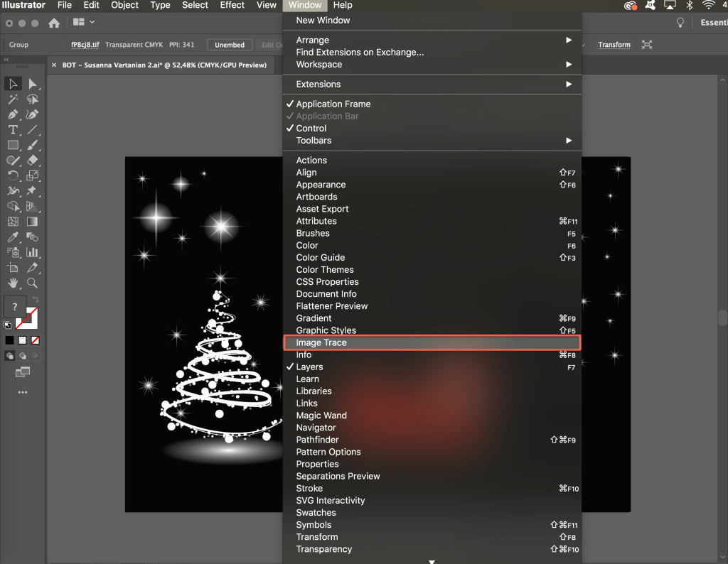
Task: Toggle the Layers panel menu item
Action: pyautogui.click(x=309, y=367)
